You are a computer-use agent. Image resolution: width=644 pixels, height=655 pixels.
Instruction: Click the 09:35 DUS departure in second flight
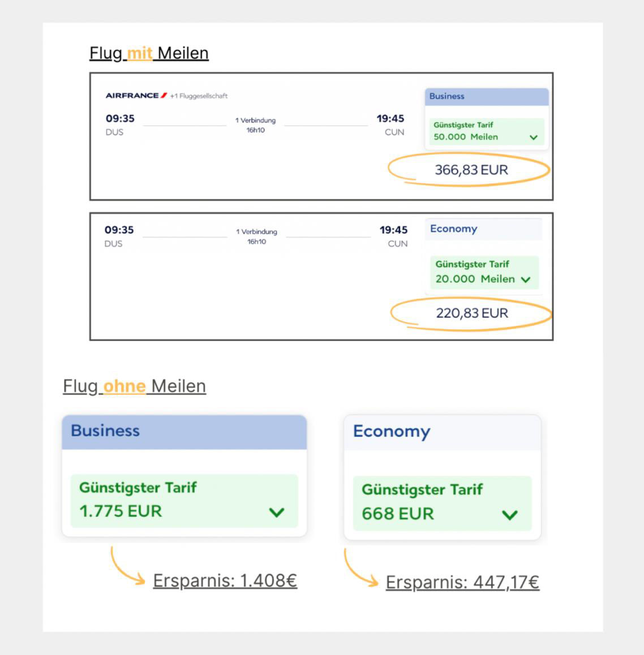[x=119, y=236]
